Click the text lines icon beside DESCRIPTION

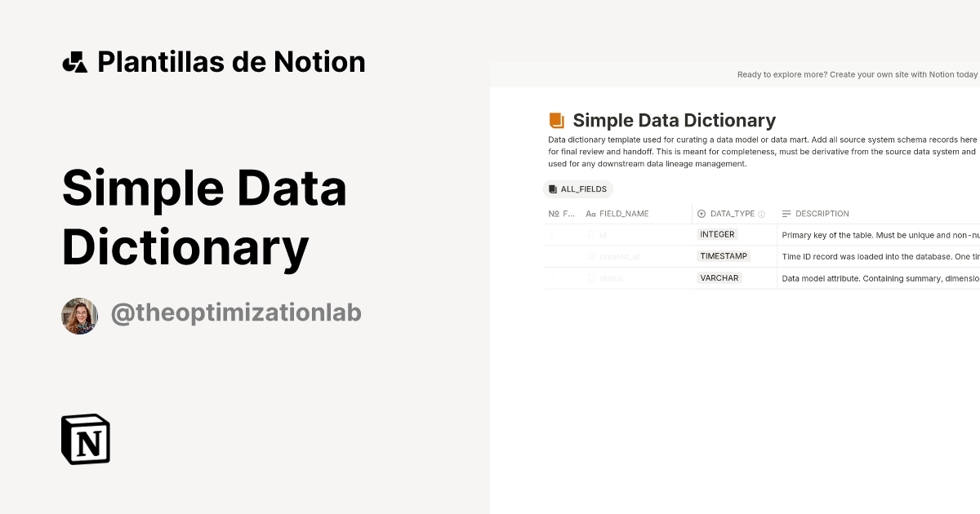coord(786,214)
